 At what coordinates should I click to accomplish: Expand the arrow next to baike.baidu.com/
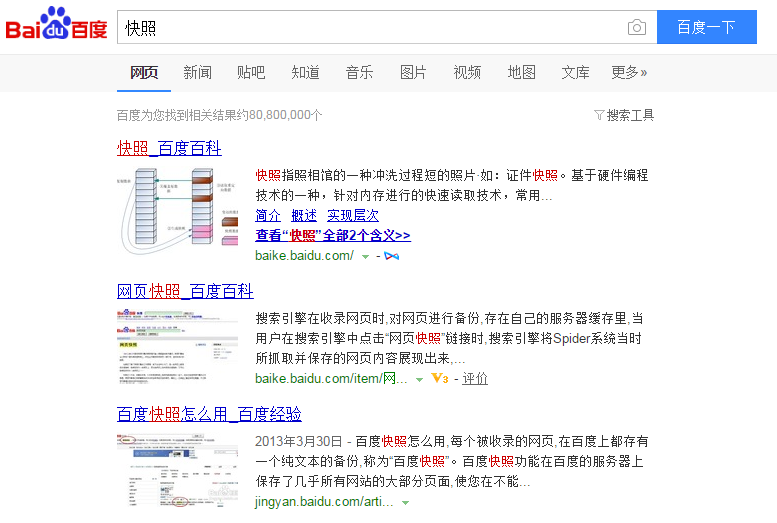point(365,257)
